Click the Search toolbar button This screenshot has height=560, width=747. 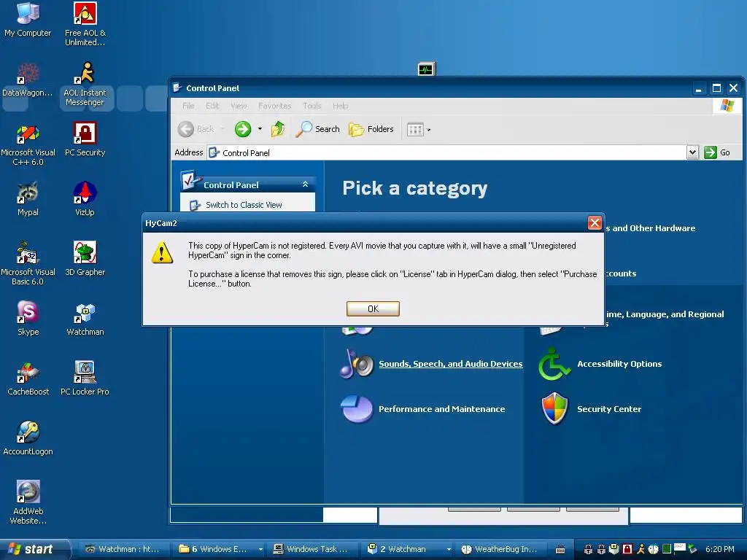pyautogui.click(x=318, y=129)
